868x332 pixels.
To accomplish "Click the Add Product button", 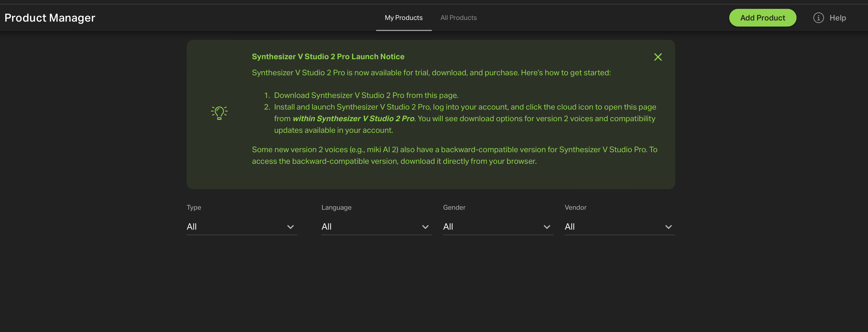I will tap(762, 18).
